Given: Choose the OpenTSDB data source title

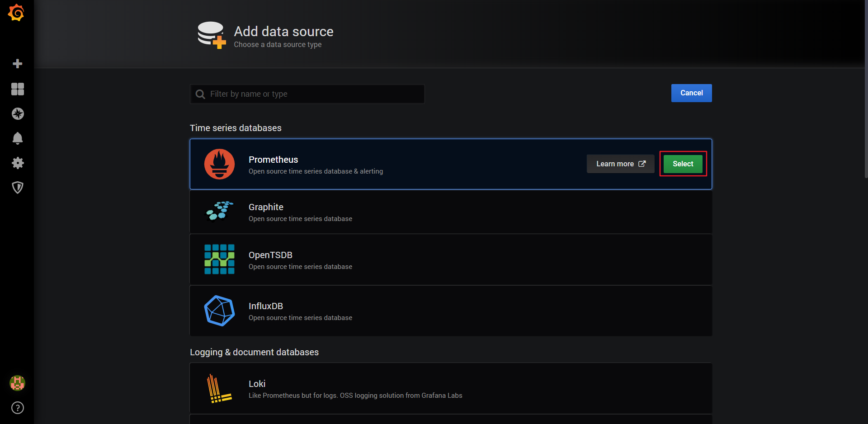Looking at the screenshot, I should point(270,255).
